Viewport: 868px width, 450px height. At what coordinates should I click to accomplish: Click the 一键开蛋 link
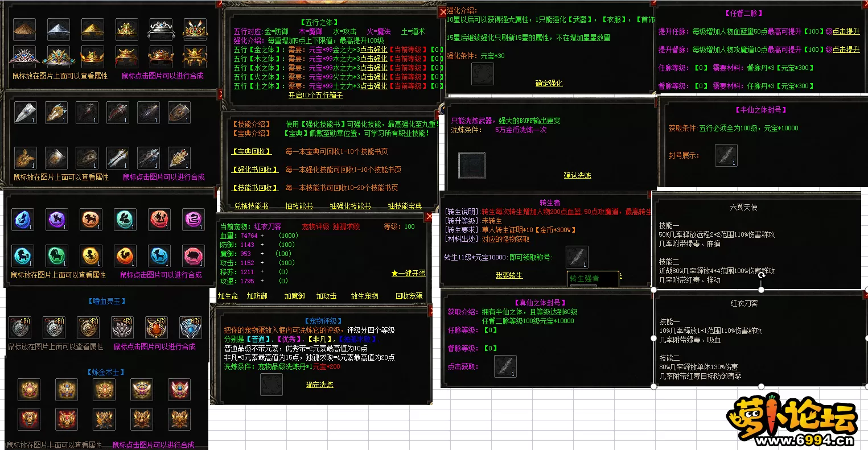(408, 273)
